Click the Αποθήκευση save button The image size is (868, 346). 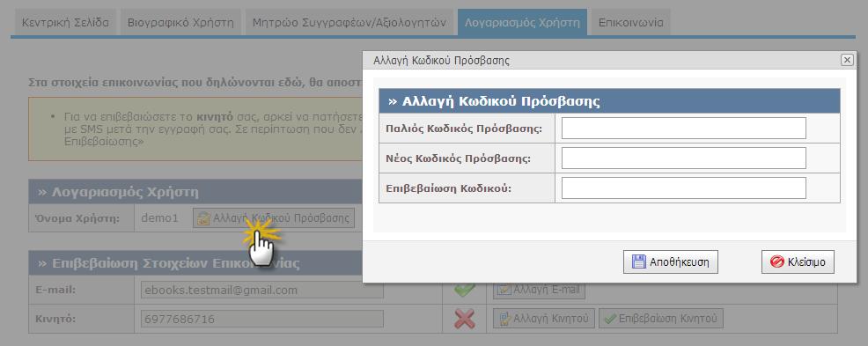click(x=671, y=261)
